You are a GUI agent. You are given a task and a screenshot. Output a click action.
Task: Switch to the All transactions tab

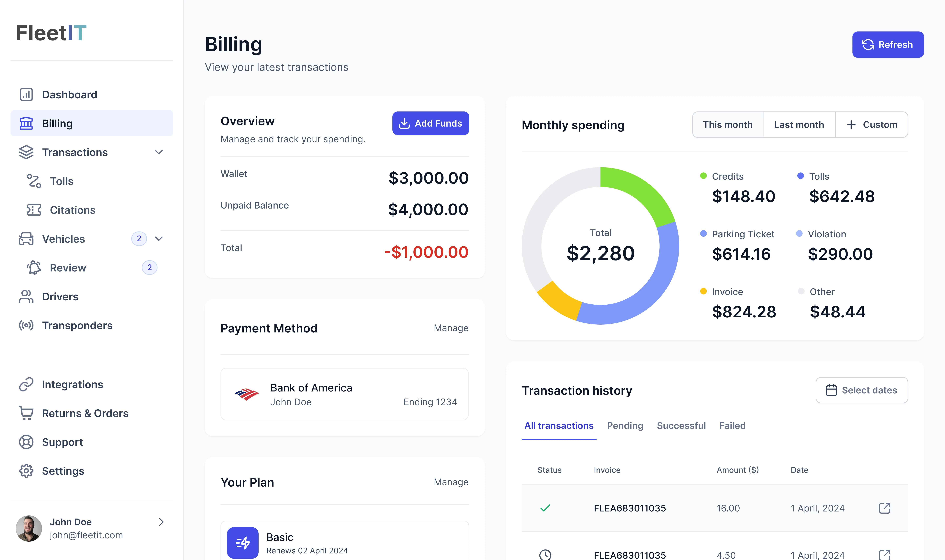(559, 426)
